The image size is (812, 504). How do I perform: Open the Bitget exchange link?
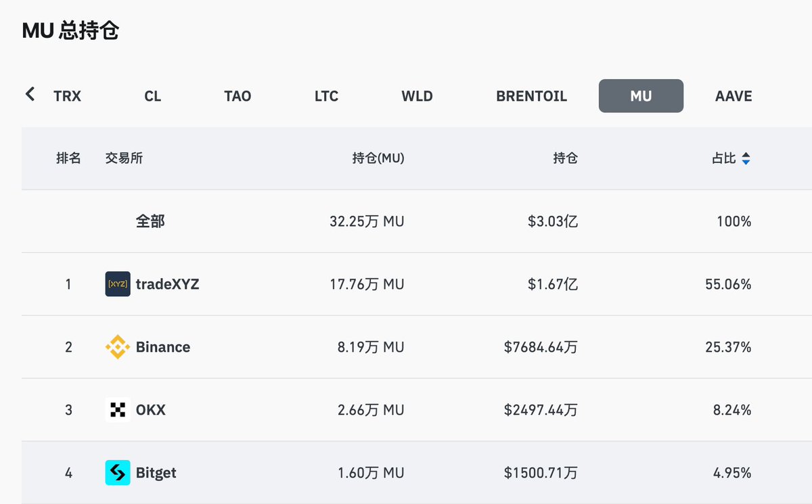point(156,473)
